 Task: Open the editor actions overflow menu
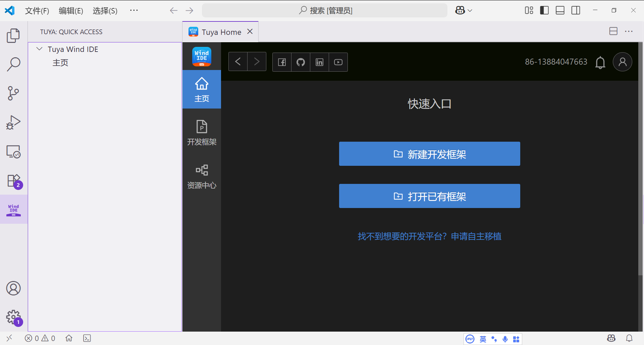pos(629,31)
